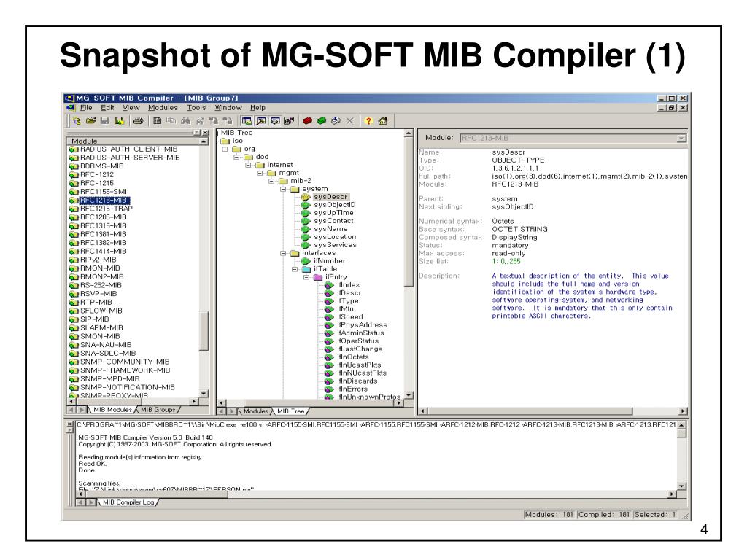The width and height of the screenshot is (747, 560).
Task: Click the purple-green icon beside ifIndex
Action: pyautogui.click(x=329, y=285)
